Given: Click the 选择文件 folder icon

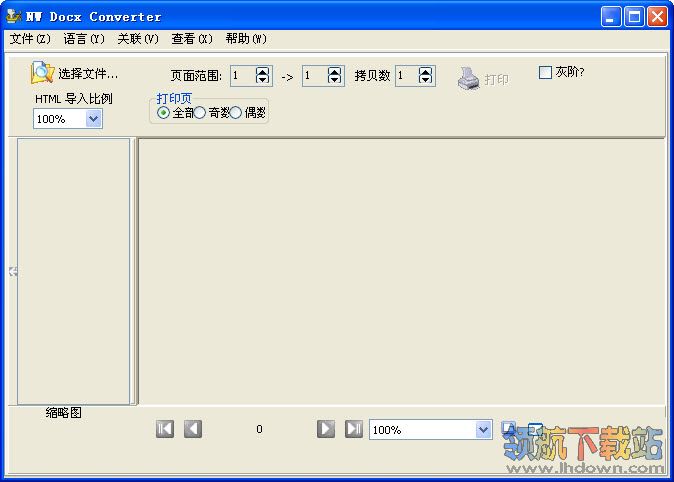Looking at the screenshot, I should pyautogui.click(x=42, y=73).
